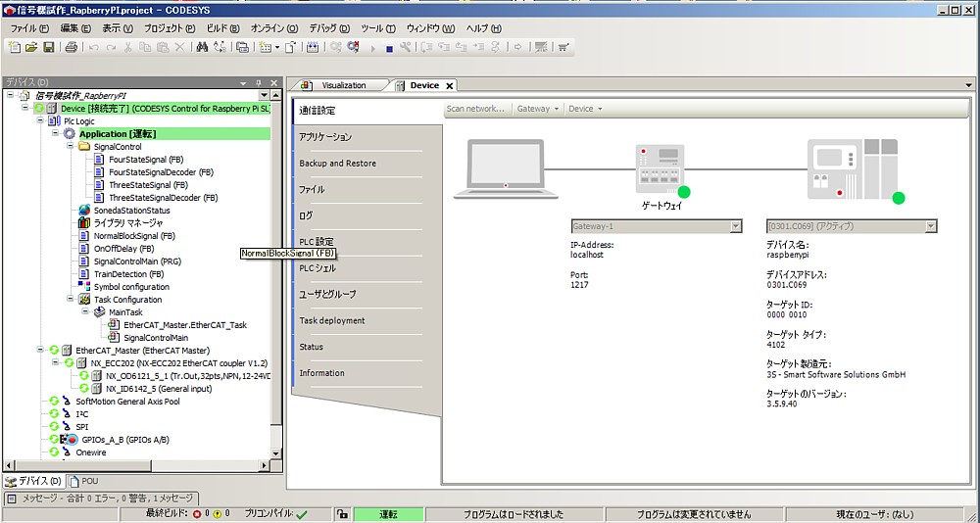
Task: Collapse the Application node in device tree
Action: 56,134
